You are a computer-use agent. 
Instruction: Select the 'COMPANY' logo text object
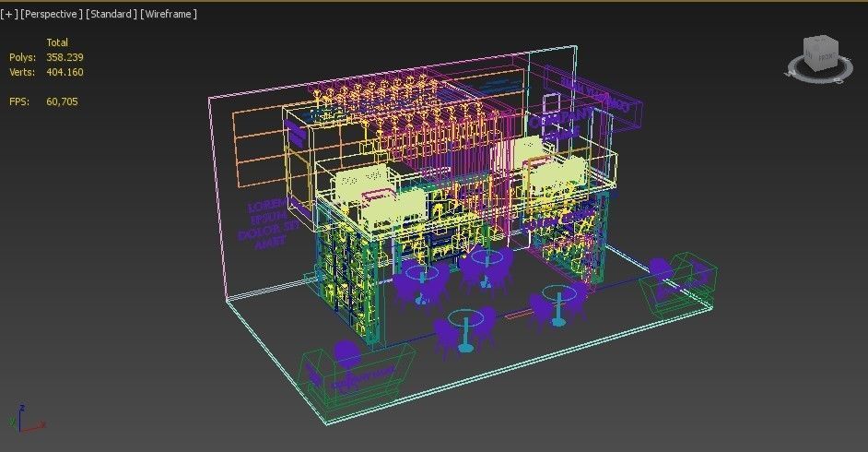click(559, 118)
